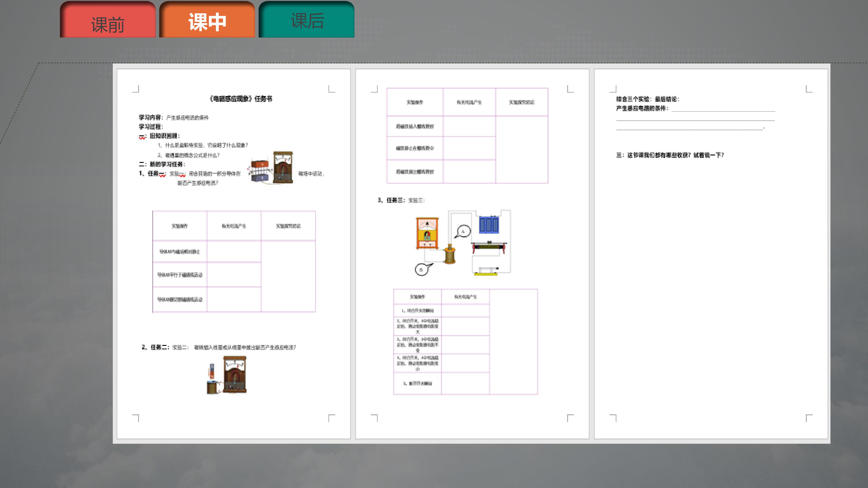Click the galvanometer picture beside 任务一

tap(283, 167)
